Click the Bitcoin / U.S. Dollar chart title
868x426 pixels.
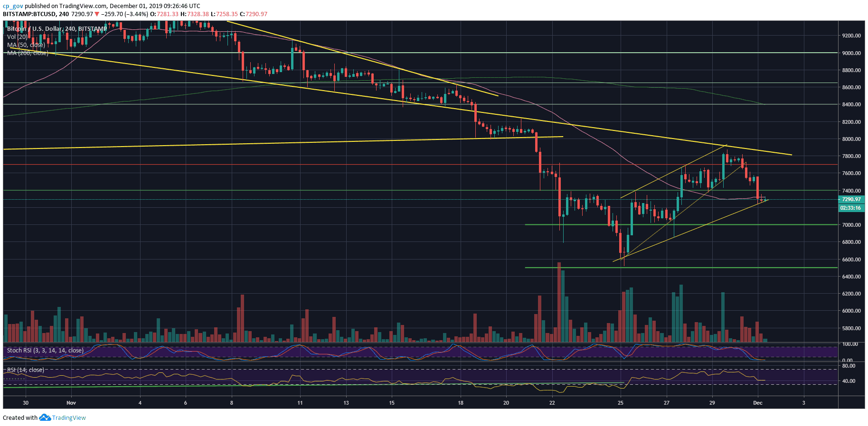tap(57, 29)
